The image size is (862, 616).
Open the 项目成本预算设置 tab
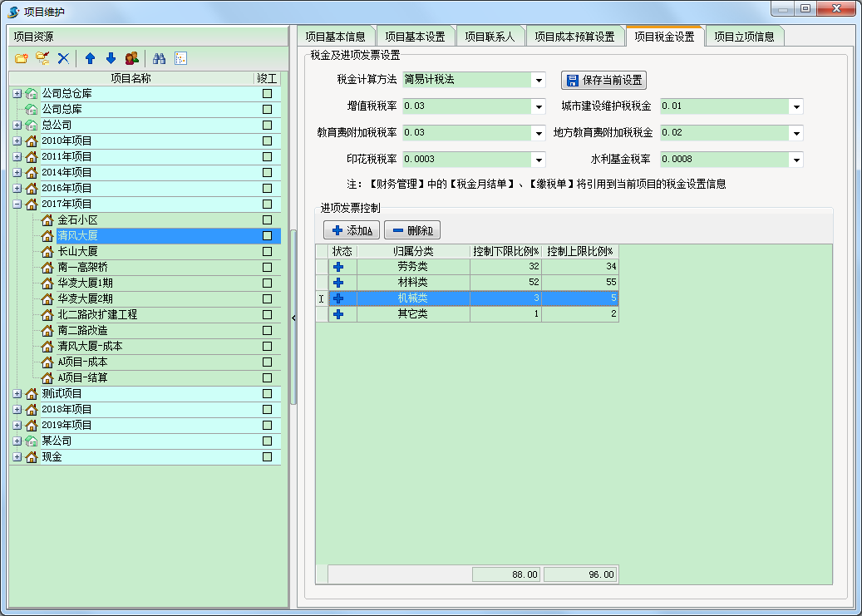[574, 37]
